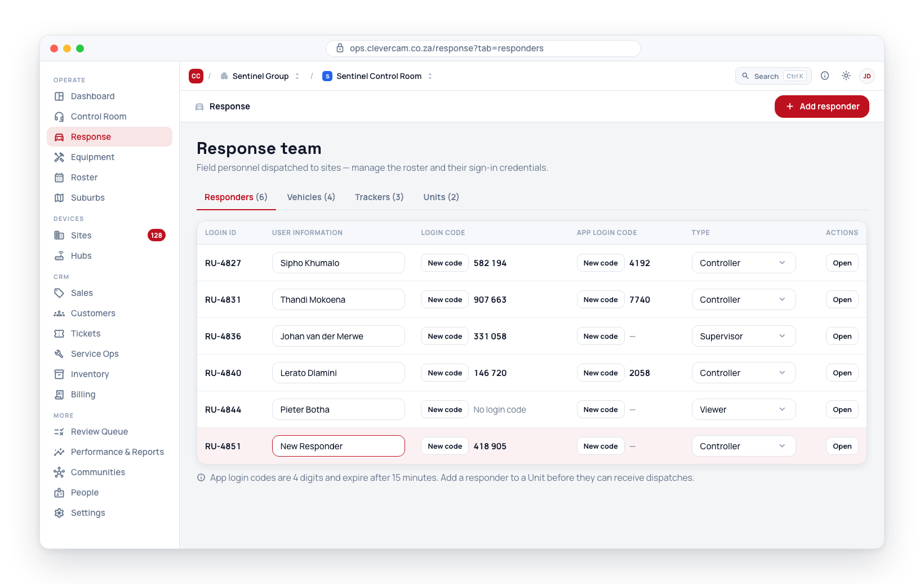This screenshot has width=924, height=584.
Task: Click the No login code text
Action: (x=500, y=410)
